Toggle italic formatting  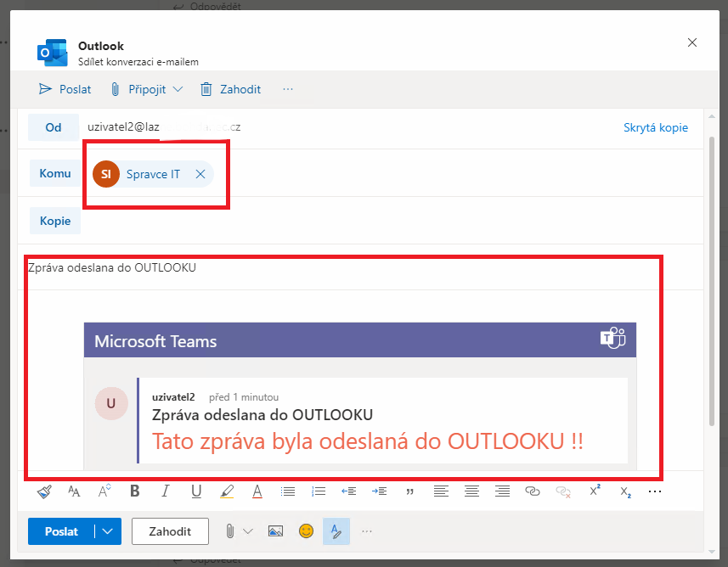pos(166,491)
